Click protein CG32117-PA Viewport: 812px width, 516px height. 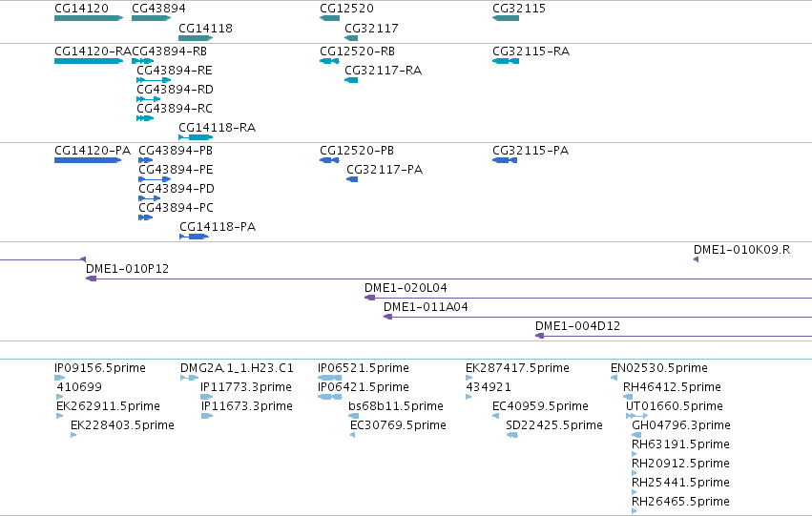[352, 179]
